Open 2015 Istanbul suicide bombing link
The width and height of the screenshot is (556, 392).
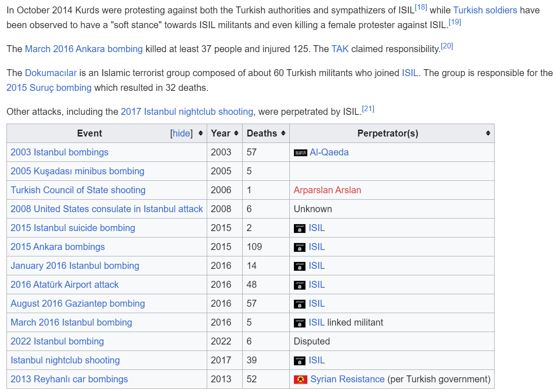[73, 228]
